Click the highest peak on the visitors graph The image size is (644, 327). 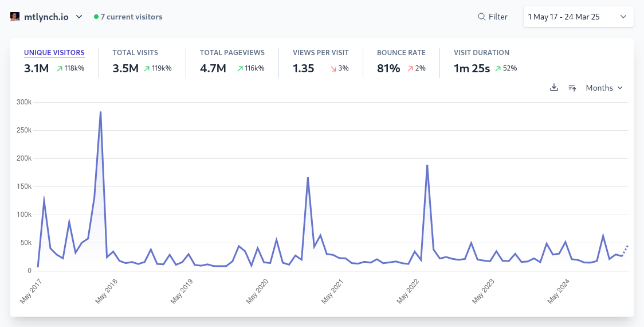tap(100, 112)
